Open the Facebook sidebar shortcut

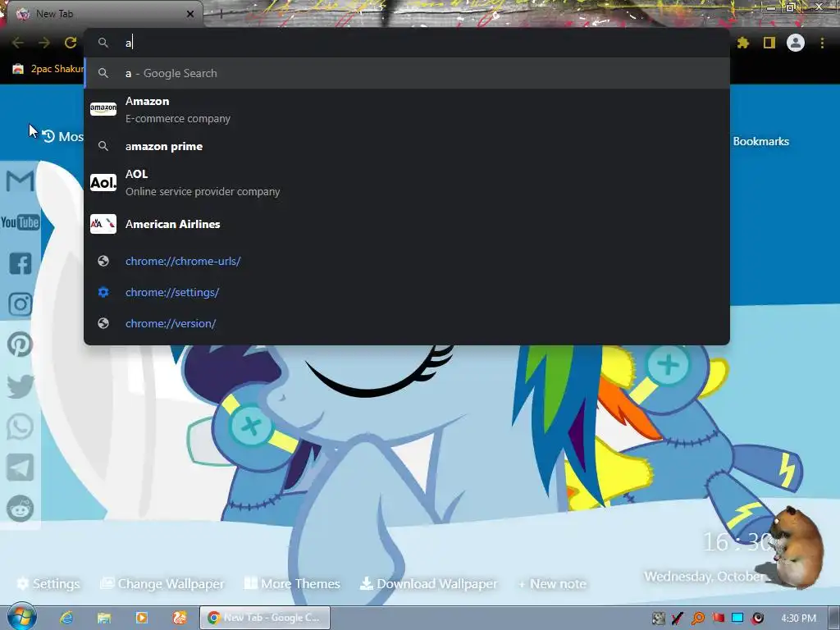pos(21,263)
